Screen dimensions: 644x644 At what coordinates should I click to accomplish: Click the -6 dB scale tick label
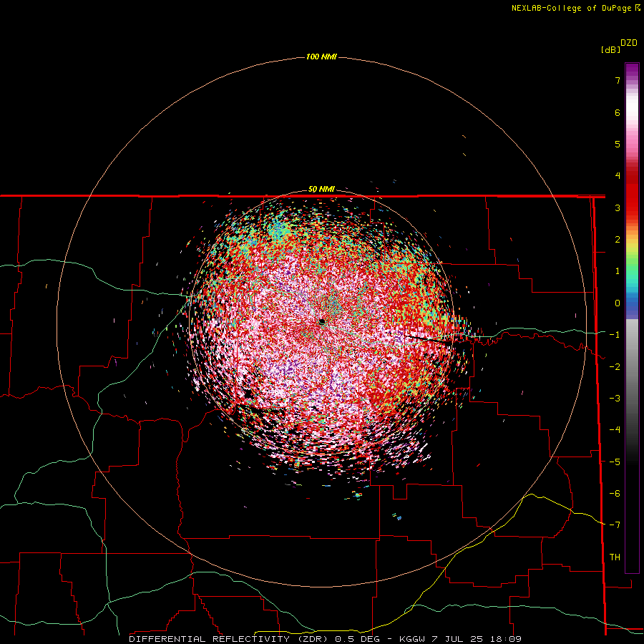(x=615, y=494)
